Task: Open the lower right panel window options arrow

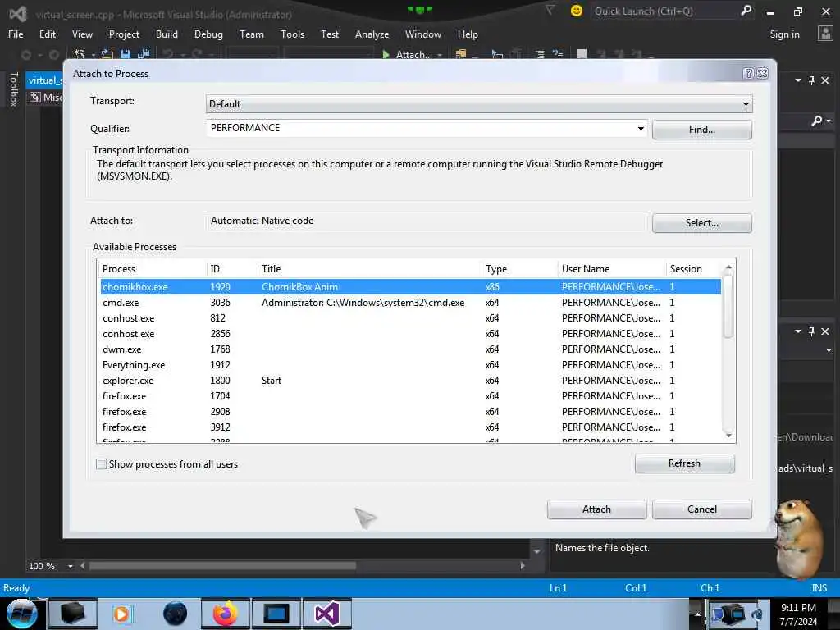Action: 798,331
